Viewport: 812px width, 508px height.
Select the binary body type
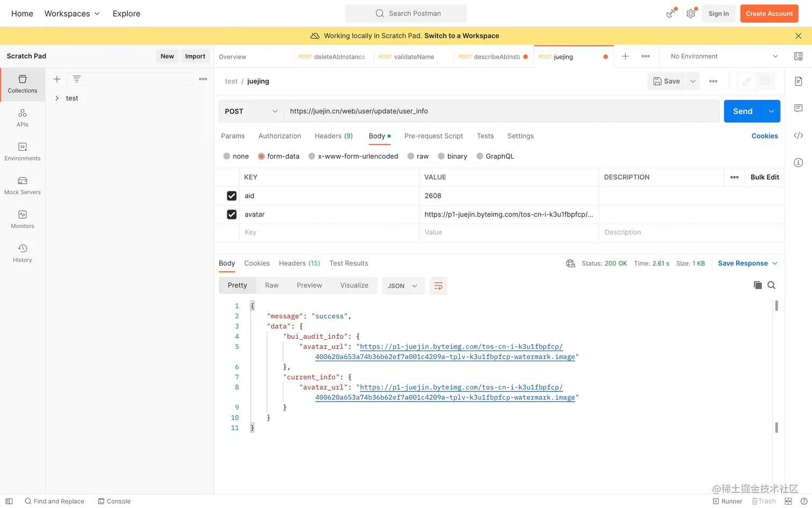[441, 156]
